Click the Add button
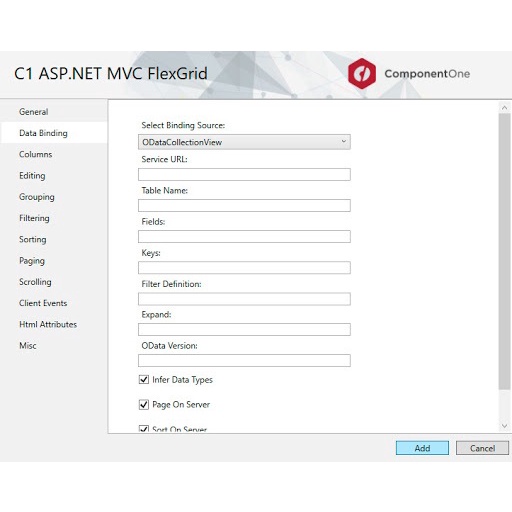Image resolution: width=512 pixels, height=512 pixels. [x=422, y=448]
